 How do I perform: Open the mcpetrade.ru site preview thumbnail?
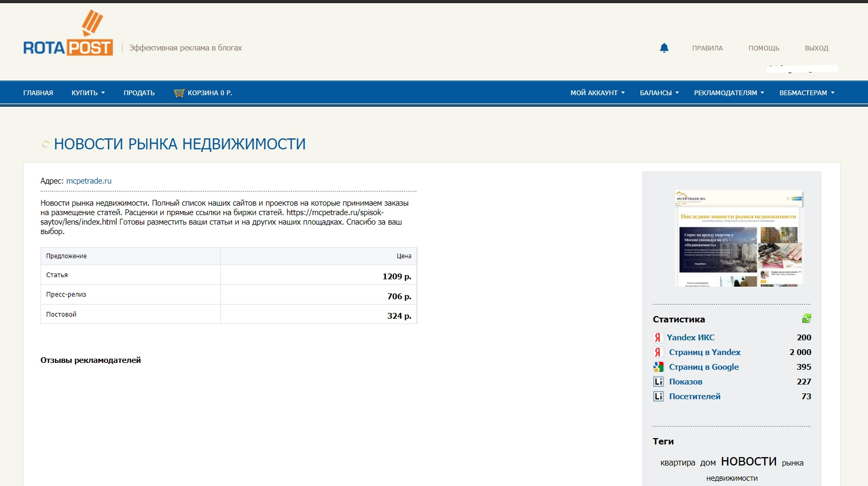(x=739, y=238)
